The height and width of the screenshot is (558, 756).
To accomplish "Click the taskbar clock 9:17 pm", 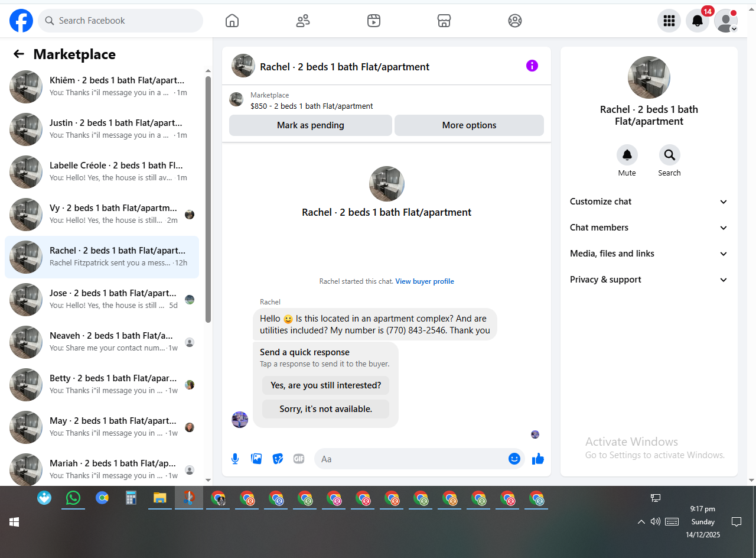I will pyautogui.click(x=703, y=508).
